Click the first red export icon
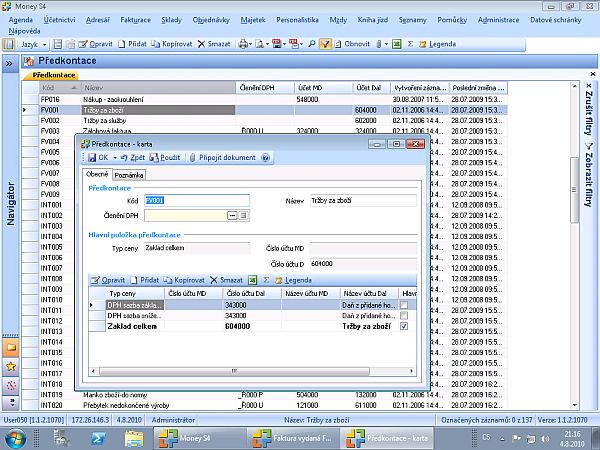Screen dimensions: 600x450 (x=277, y=44)
